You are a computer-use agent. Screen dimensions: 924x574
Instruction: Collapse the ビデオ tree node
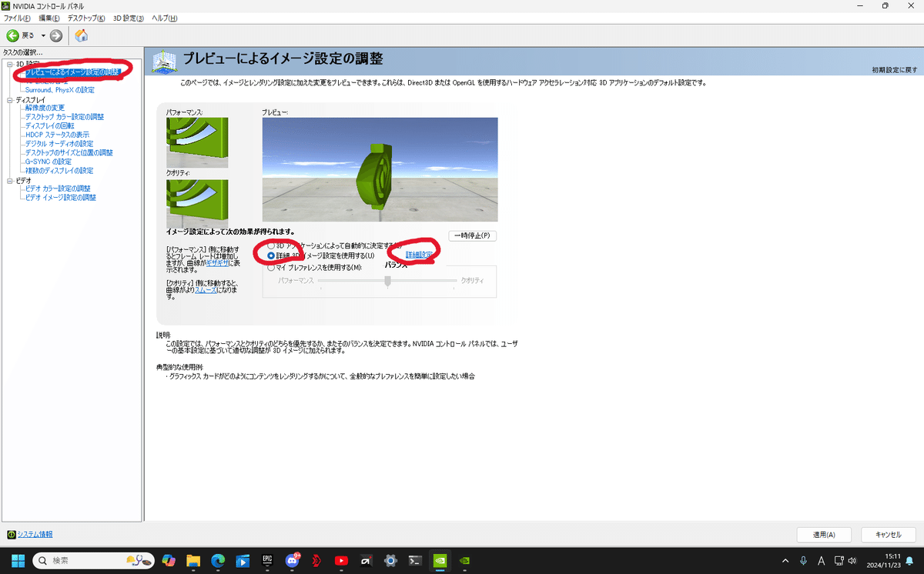click(10, 180)
